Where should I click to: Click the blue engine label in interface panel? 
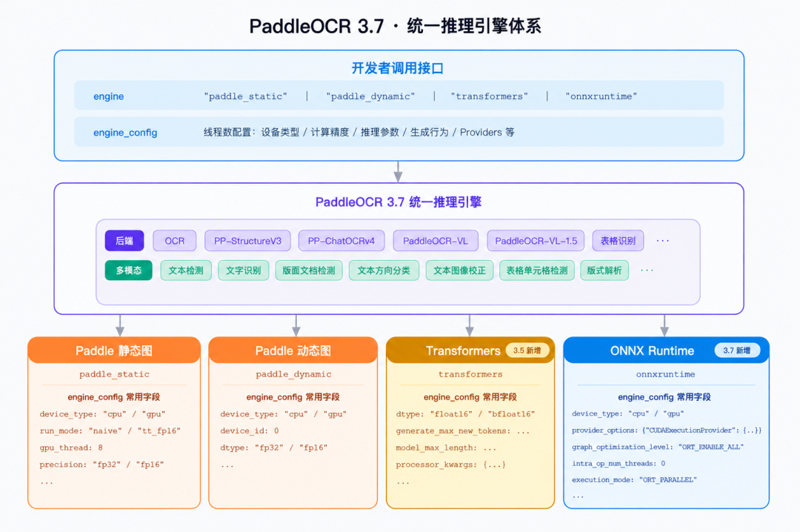coord(108,96)
